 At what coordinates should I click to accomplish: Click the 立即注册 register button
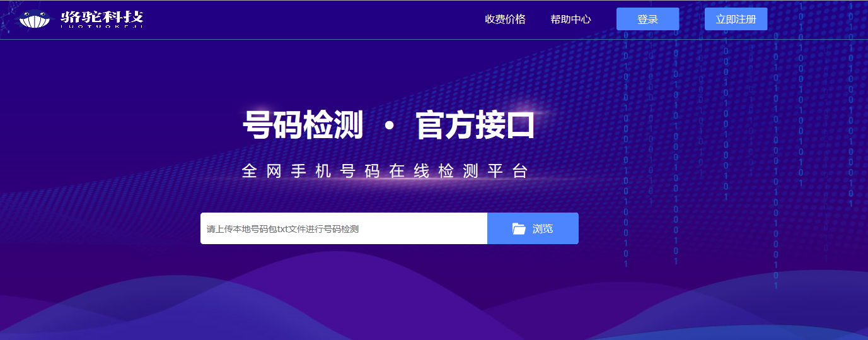(736, 19)
